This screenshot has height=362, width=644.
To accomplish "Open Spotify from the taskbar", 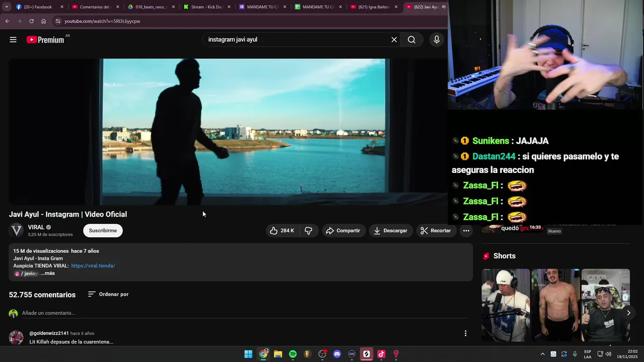I will tap(293, 354).
